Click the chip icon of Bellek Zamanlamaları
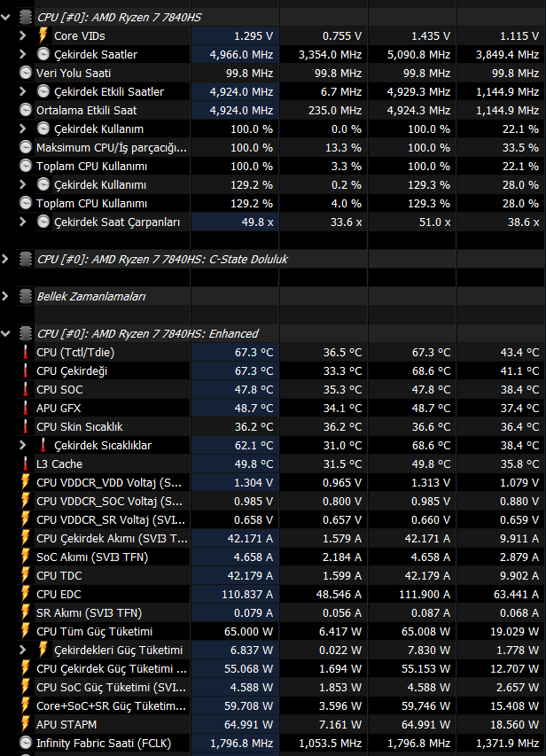This screenshot has height=756, width=546. (25, 296)
